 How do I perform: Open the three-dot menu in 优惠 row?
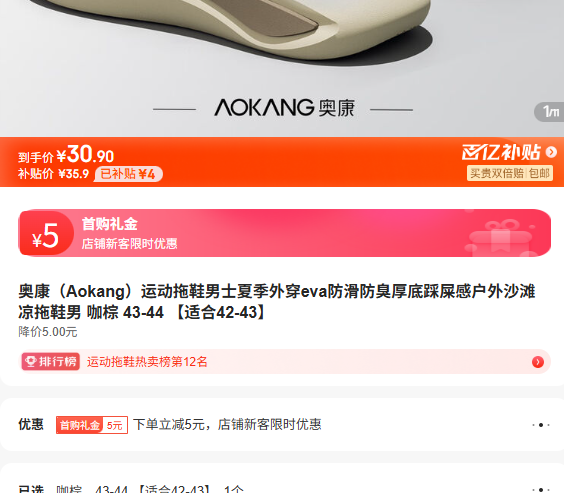click(x=541, y=425)
